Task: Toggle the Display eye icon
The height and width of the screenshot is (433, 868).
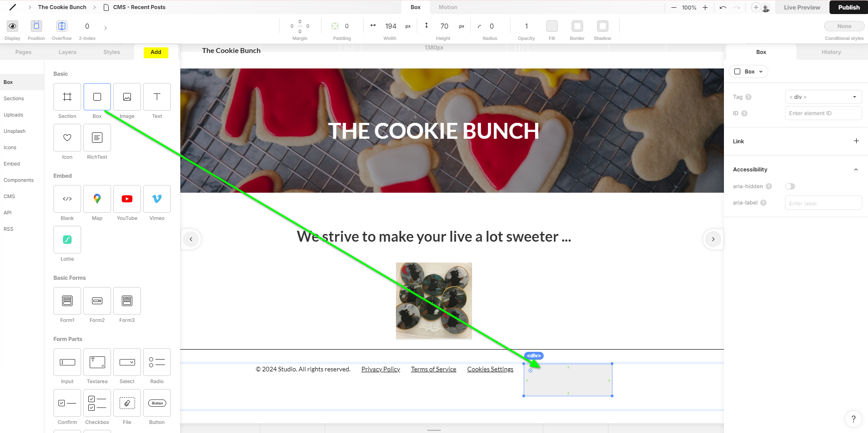Action: pyautogui.click(x=13, y=26)
